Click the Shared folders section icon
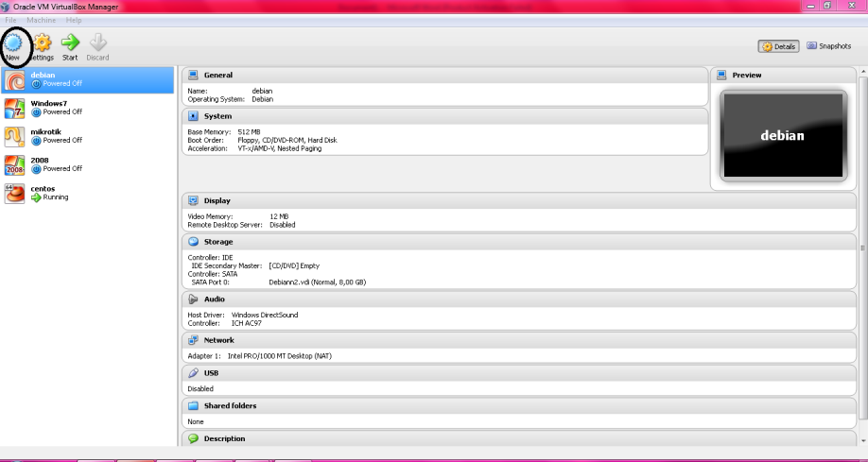Image resolution: width=868 pixels, height=462 pixels. click(193, 405)
